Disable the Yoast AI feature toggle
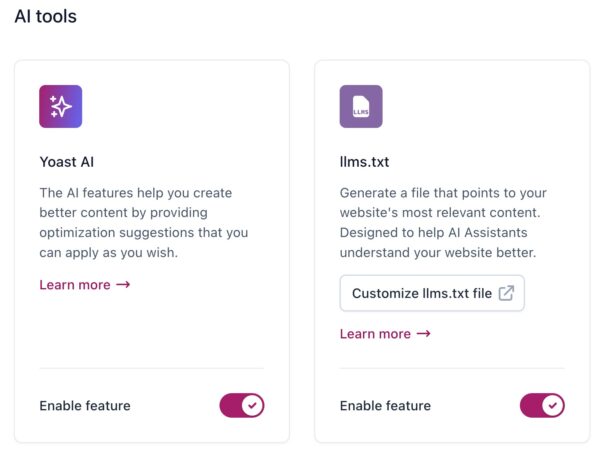 pos(241,405)
